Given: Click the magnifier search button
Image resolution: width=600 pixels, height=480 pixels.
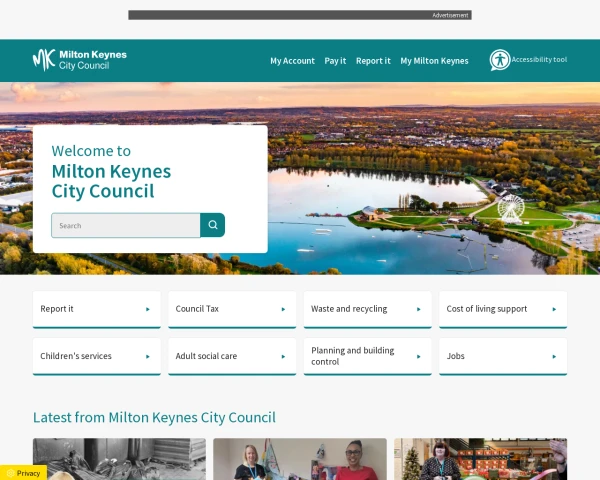Looking at the screenshot, I should tap(213, 225).
